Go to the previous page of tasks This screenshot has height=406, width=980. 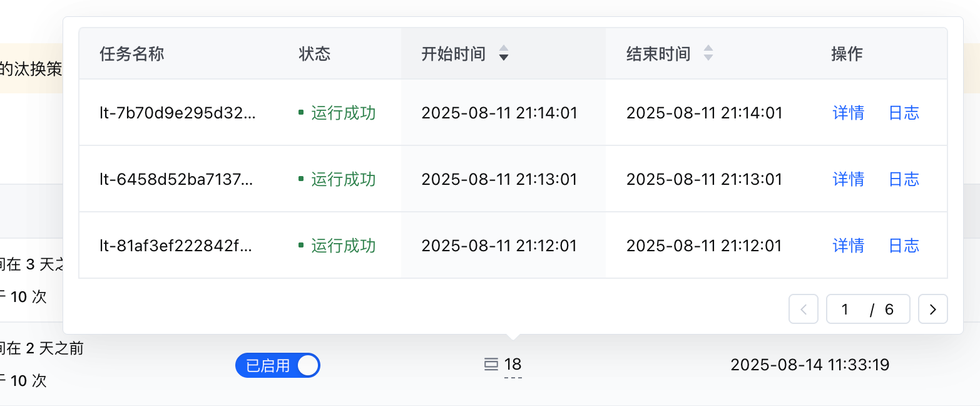804,310
